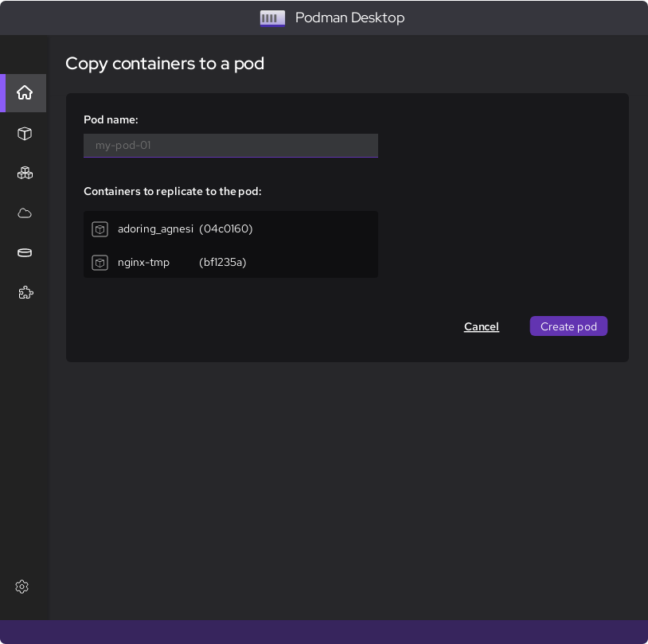Click the Podman Desktop title text

(x=349, y=18)
